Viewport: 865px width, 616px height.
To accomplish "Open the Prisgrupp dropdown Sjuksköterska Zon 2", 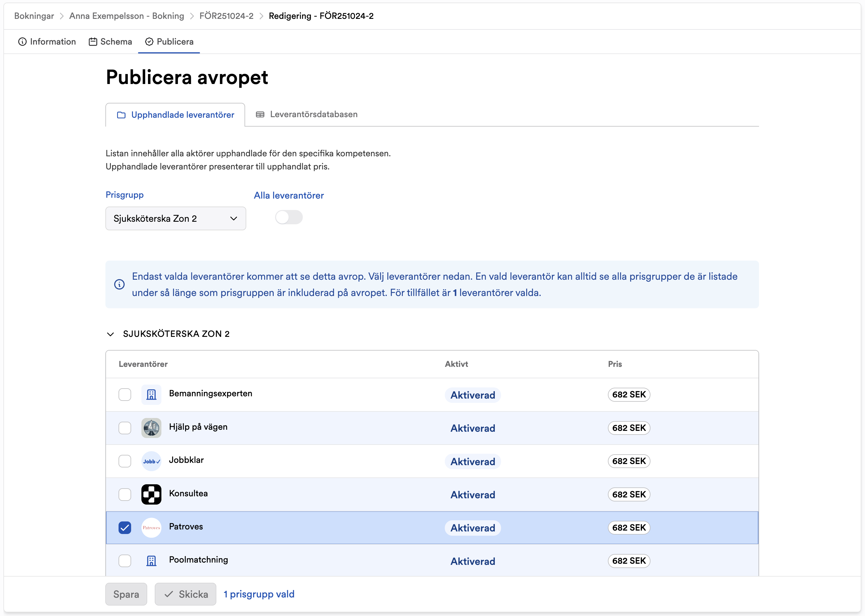I will click(176, 219).
